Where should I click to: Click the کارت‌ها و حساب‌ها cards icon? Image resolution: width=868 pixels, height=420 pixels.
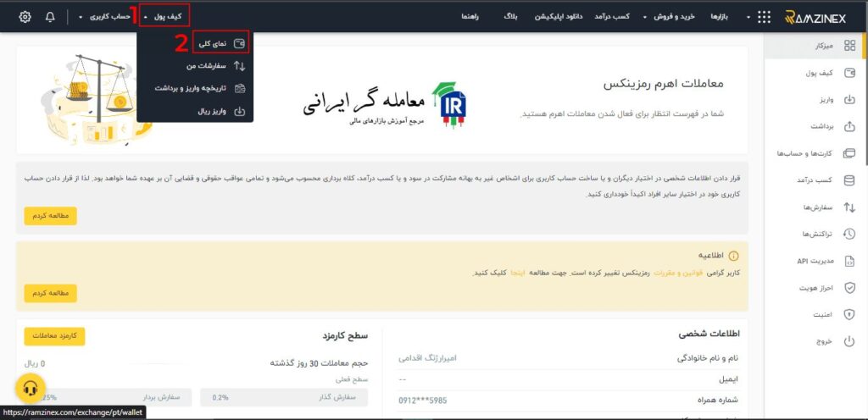pyautogui.click(x=849, y=153)
